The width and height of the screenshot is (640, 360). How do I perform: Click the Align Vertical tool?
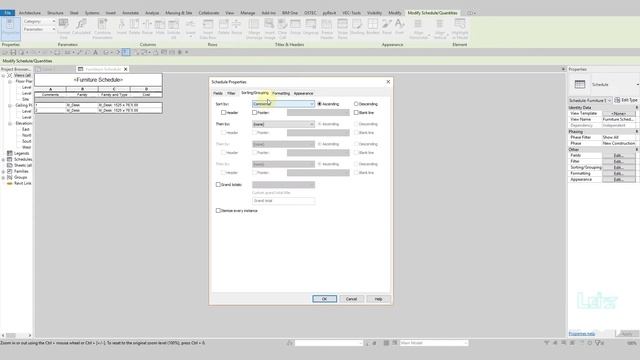tap(440, 29)
